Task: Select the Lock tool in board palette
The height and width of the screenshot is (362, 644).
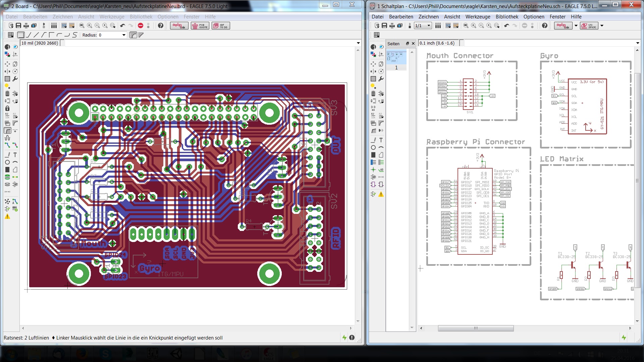Action: (x=7, y=108)
